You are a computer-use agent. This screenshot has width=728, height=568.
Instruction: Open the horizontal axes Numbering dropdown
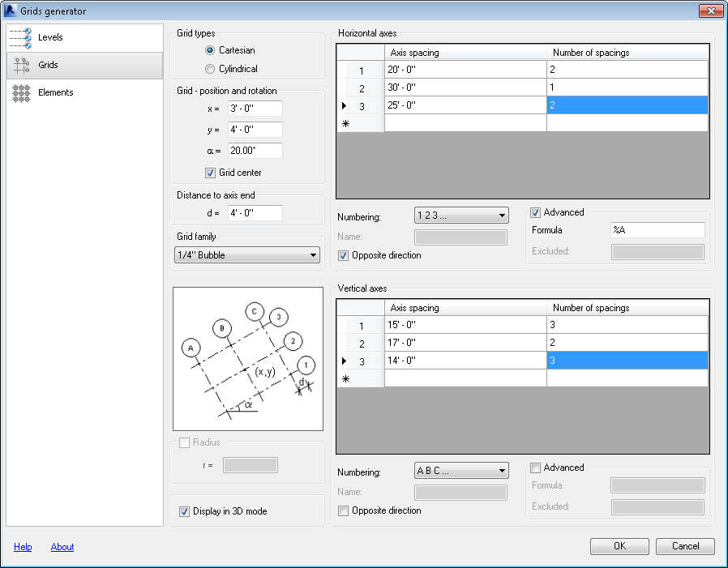tap(460, 214)
